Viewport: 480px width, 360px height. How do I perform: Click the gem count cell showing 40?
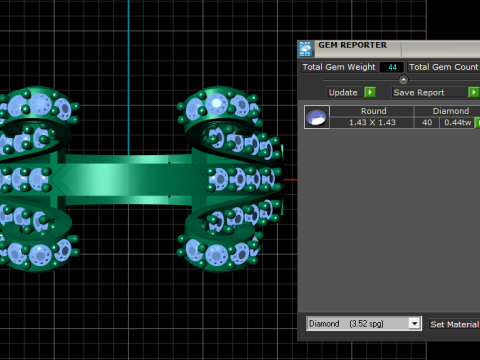pos(427,123)
